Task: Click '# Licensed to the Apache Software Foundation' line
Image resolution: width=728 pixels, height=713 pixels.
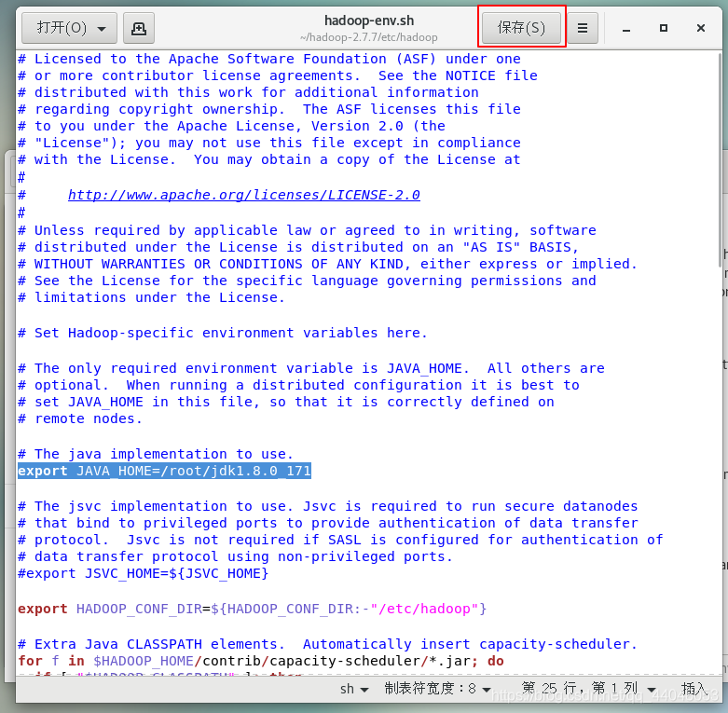Action: (269, 59)
